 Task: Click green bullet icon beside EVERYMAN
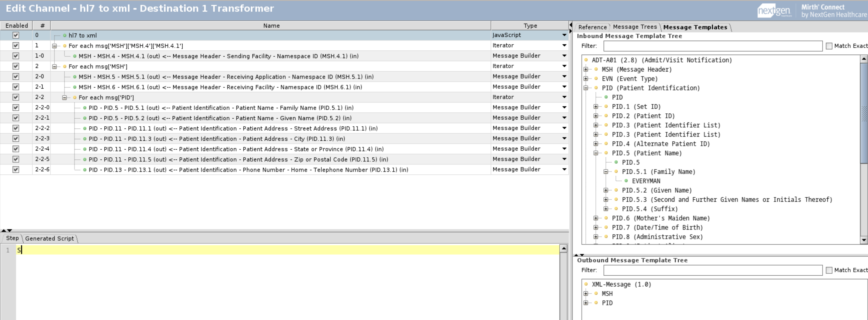pos(626,181)
